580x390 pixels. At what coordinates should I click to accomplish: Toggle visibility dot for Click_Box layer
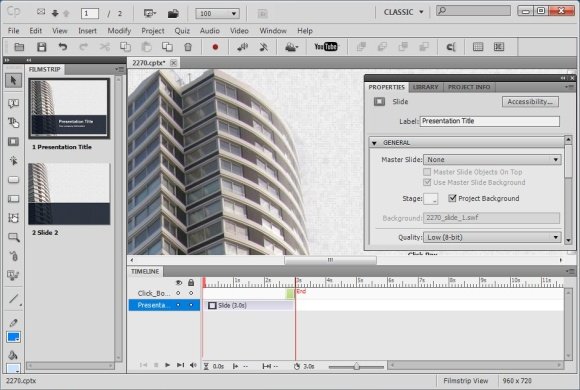(178, 293)
